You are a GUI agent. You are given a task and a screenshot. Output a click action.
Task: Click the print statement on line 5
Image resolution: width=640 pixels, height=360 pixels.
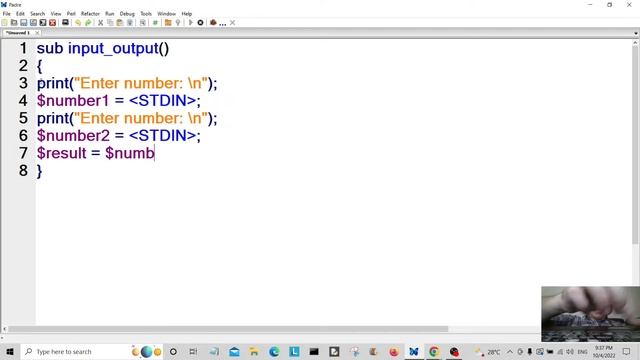point(127,118)
